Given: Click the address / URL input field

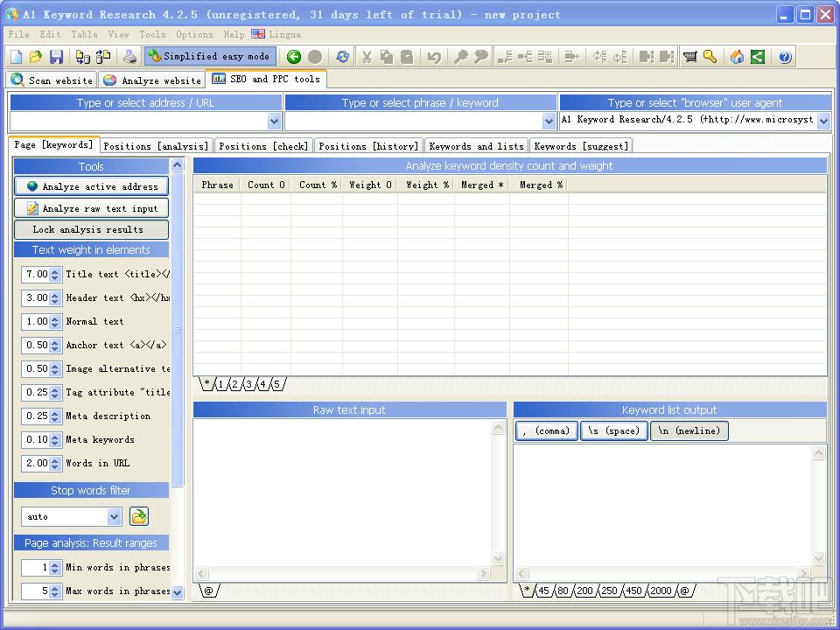Looking at the screenshot, I should click(x=139, y=121).
